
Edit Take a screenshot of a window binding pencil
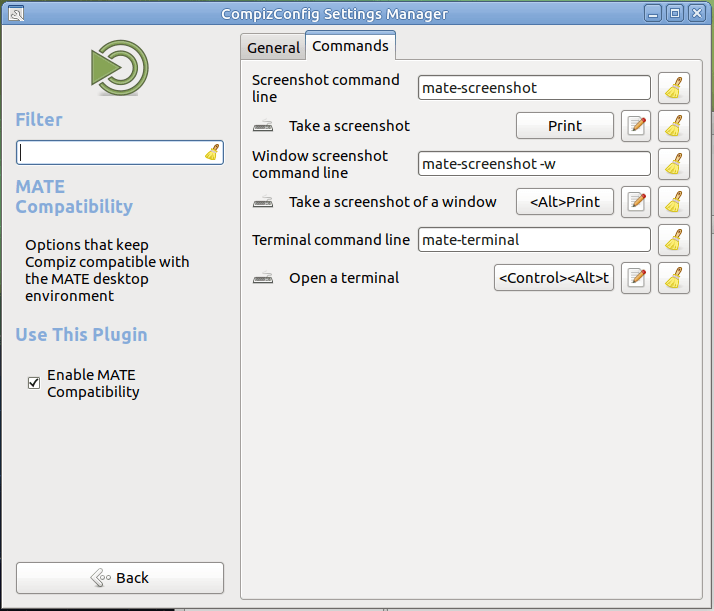[x=636, y=202]
